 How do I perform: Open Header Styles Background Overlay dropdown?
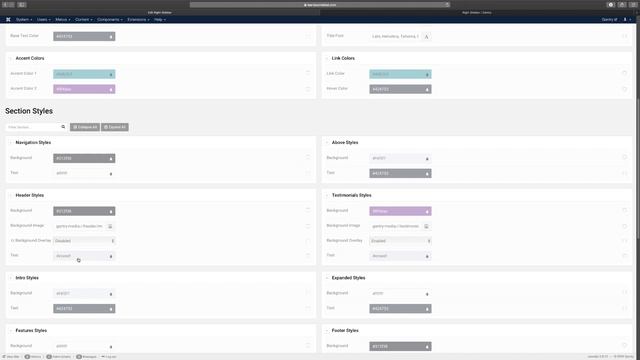[x=84, y=241]
